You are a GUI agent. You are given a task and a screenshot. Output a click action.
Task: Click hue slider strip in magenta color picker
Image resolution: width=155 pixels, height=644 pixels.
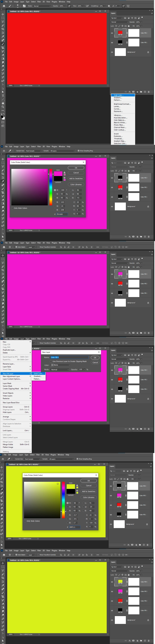pyautogui.click(x=51, y=187)
